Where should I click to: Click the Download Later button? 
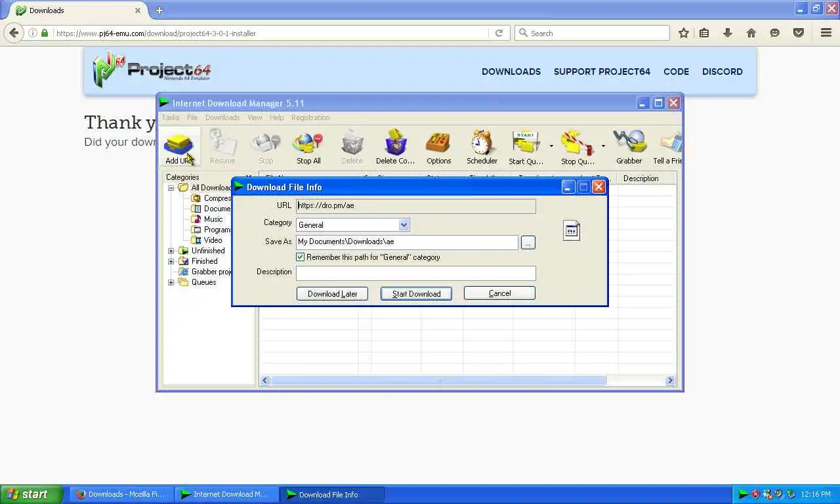pyautogui.click(x=332, y=293)
